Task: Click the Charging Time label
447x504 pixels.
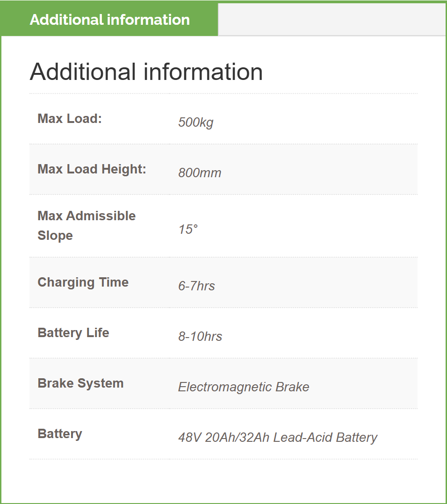Action: pos(83,282)
